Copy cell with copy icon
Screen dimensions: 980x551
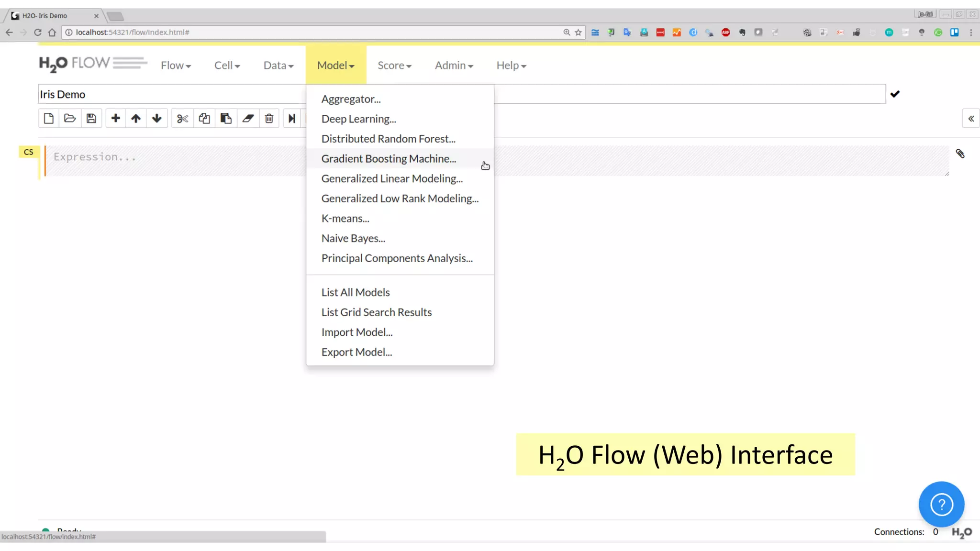coord(204,118)
